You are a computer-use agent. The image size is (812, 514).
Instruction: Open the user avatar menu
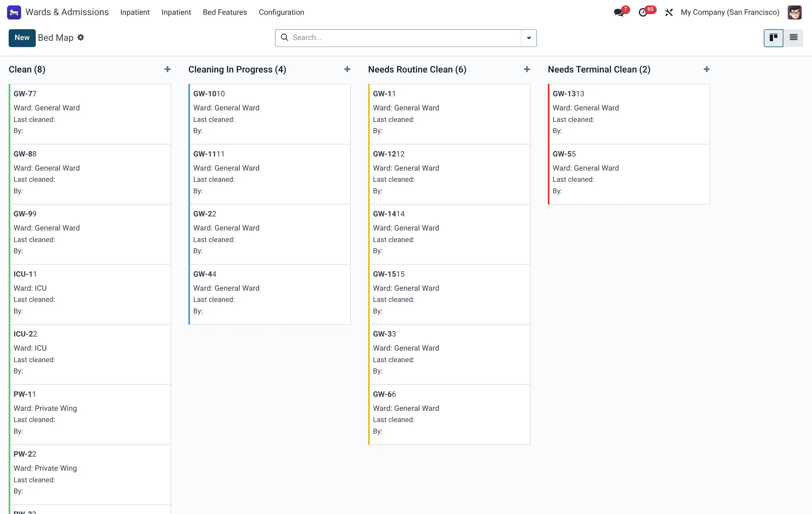(794, 12)
